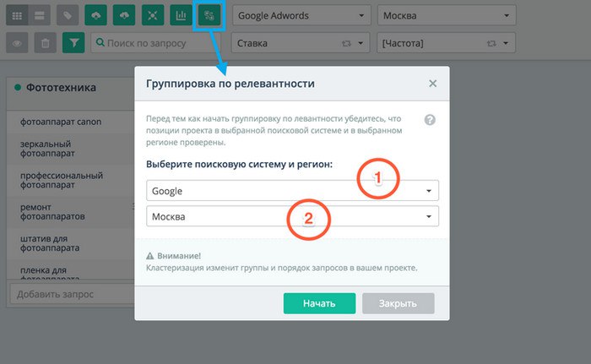The image size is (591, 364).
Task: Focus the 'Поиск по запросу' search field
Action: tap(155, 43)
